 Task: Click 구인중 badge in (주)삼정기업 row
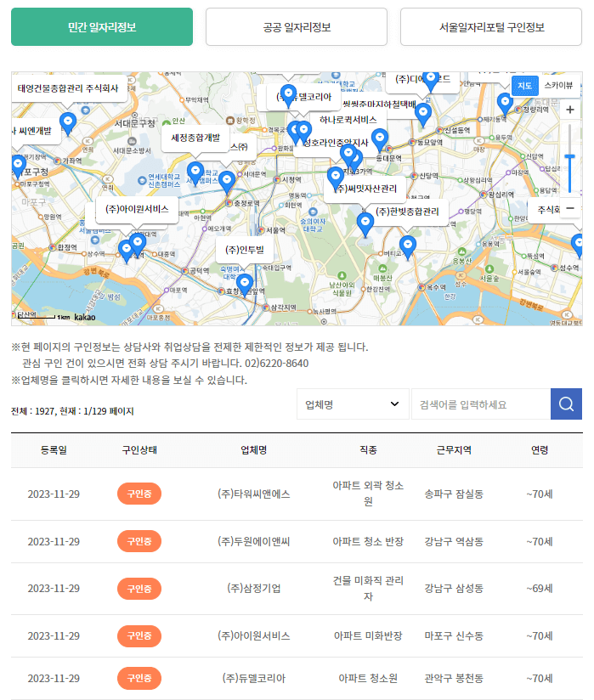coord(139,589)
